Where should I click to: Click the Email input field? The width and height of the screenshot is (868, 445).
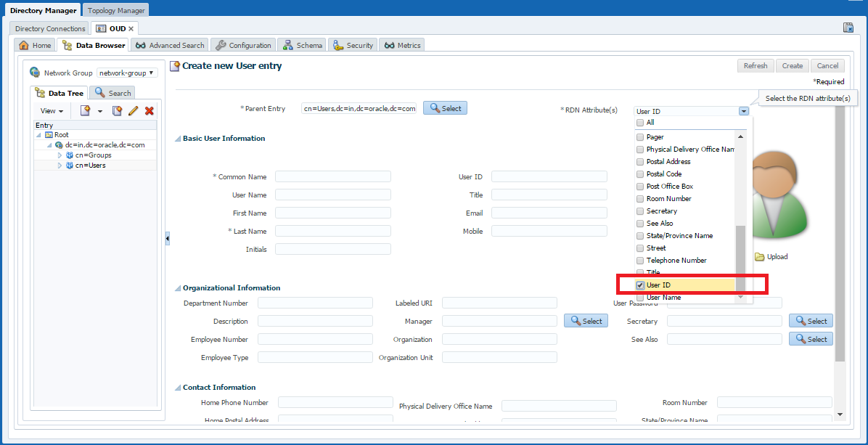tap(549, 213)
